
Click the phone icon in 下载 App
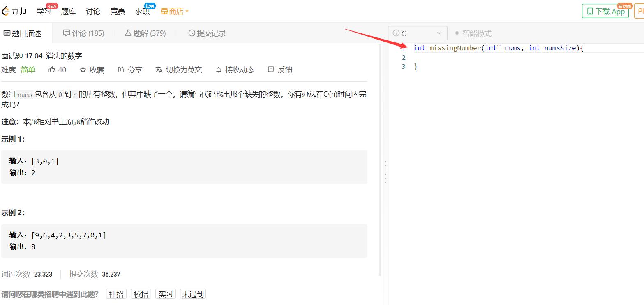click(x=590, y=12)
